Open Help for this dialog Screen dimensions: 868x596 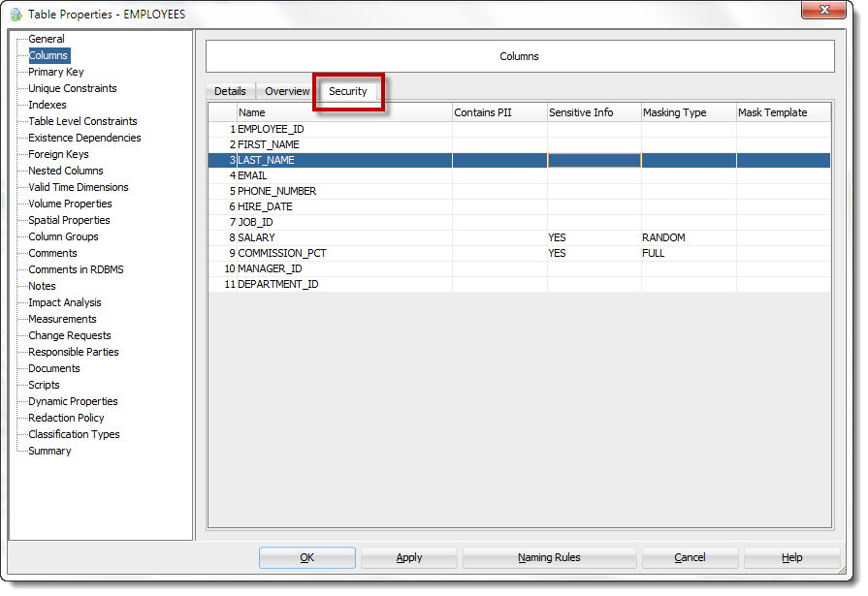791,558
